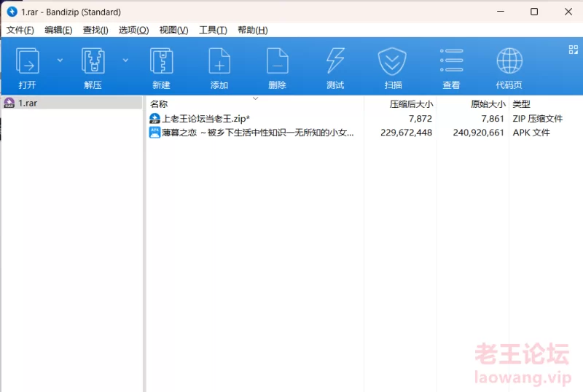Sort by the 原始大小 column header
The image size is (583, 392).
pyautogui.click(x=488, y=104)
